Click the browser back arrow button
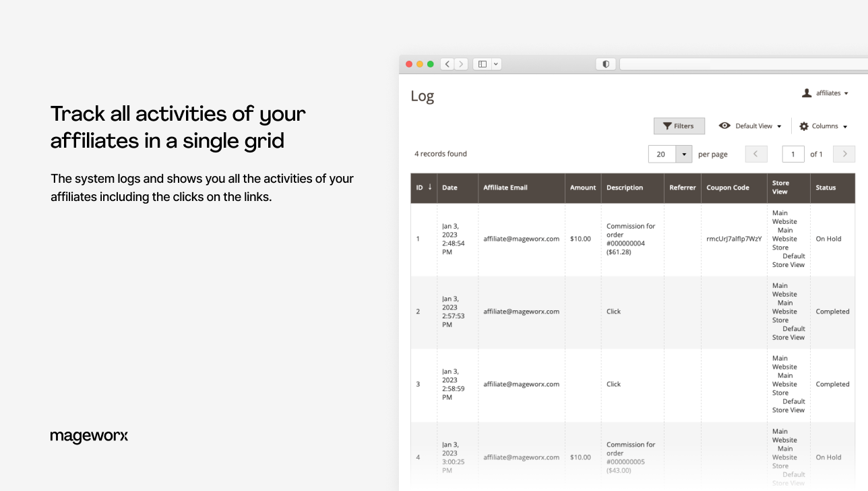868x491 pixels. [447, 64]
